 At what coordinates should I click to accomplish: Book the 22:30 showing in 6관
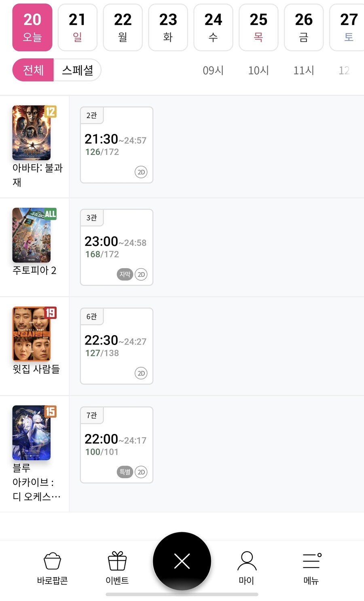click(x=116, y=346)
